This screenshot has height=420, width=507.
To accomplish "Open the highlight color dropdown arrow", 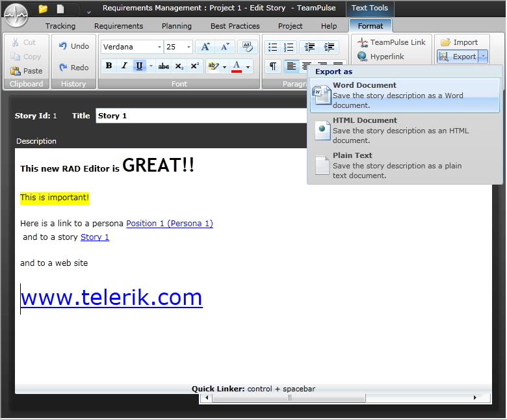I will click(x=225, y=66).
